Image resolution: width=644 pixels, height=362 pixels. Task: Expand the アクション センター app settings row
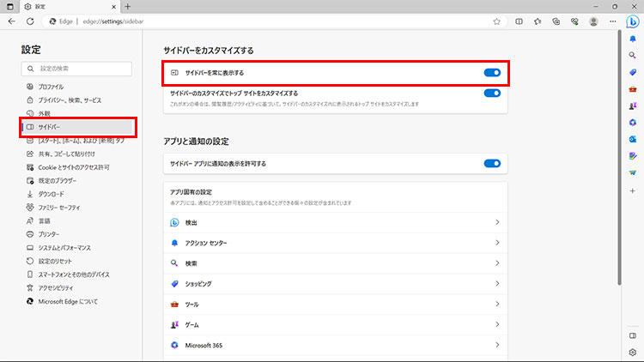pos(335,243)
